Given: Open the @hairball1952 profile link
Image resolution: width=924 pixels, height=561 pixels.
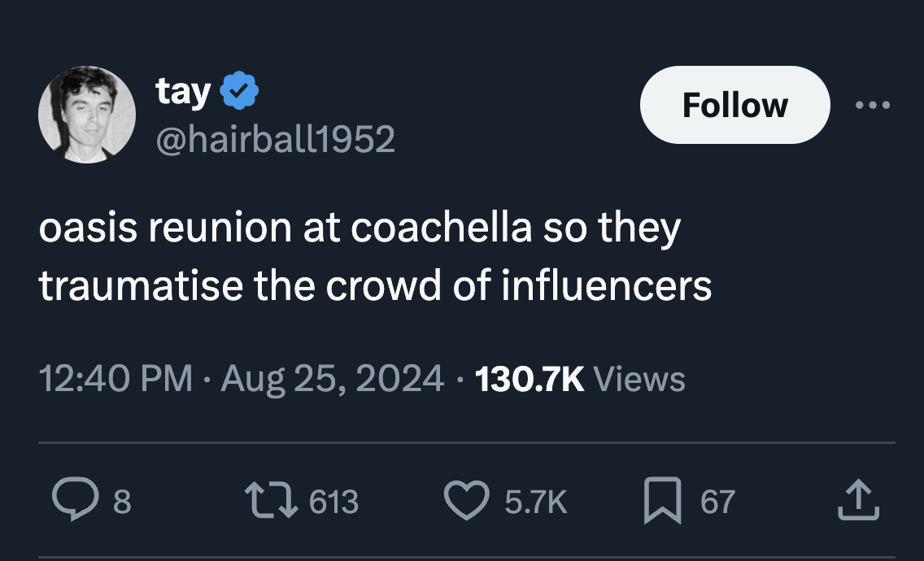Looking at the screenshot, I should pyautogui.click(x=275, y=139).
